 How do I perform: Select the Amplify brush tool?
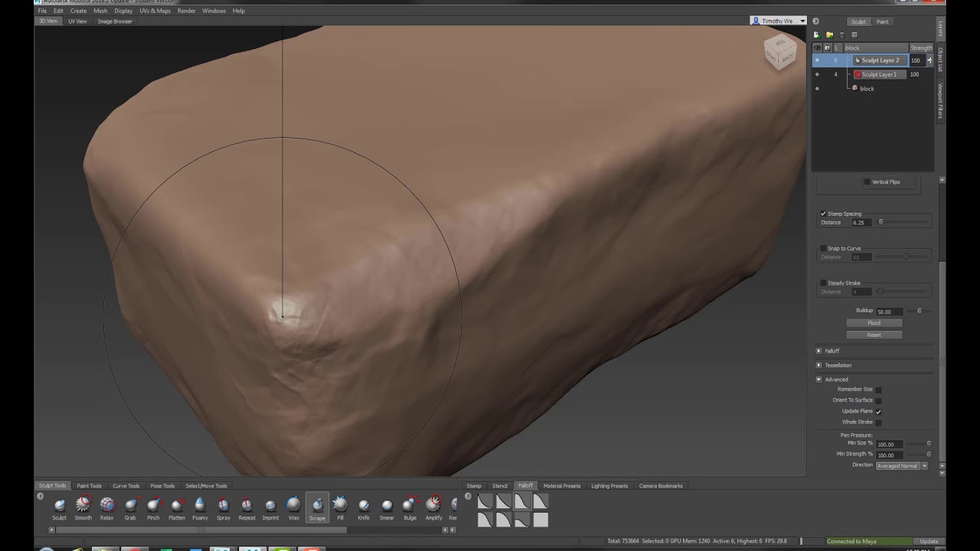[433, 508]
